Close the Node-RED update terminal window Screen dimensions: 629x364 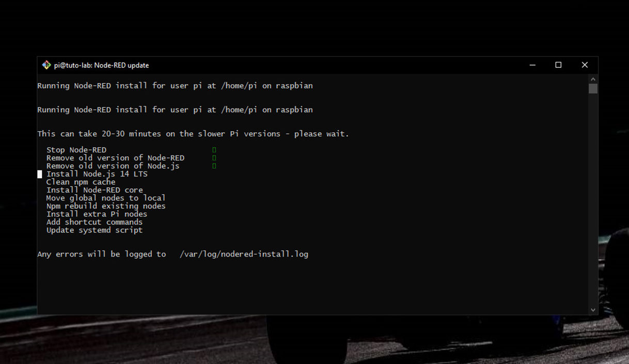point(585,65)
